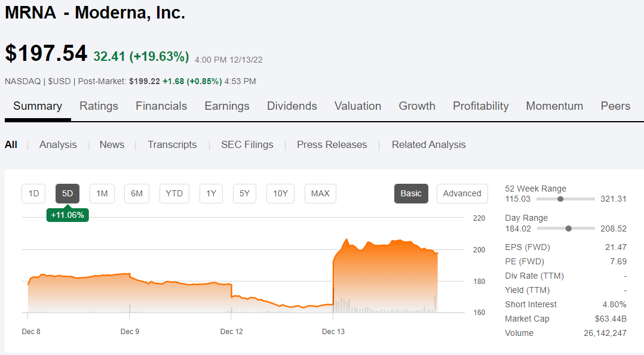
Task: Choose the 1Y chart period
Action: pos(211,193)
